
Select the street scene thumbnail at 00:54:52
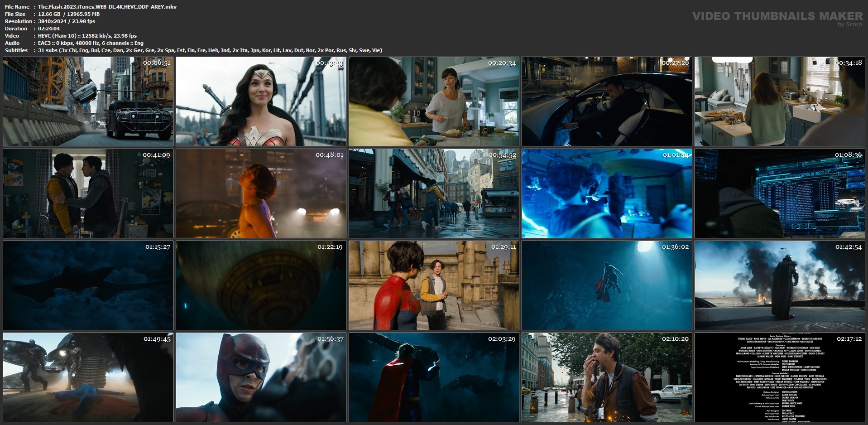[x=434, y=193]
